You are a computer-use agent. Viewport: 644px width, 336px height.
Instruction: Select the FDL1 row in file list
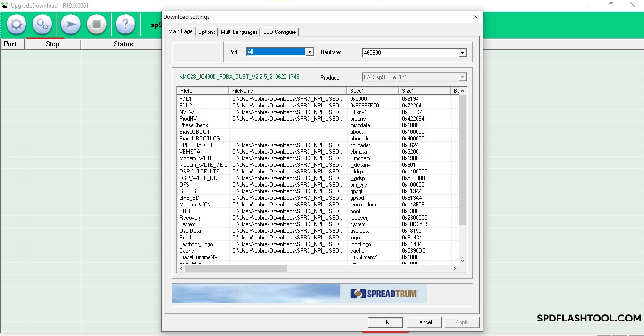185,99
